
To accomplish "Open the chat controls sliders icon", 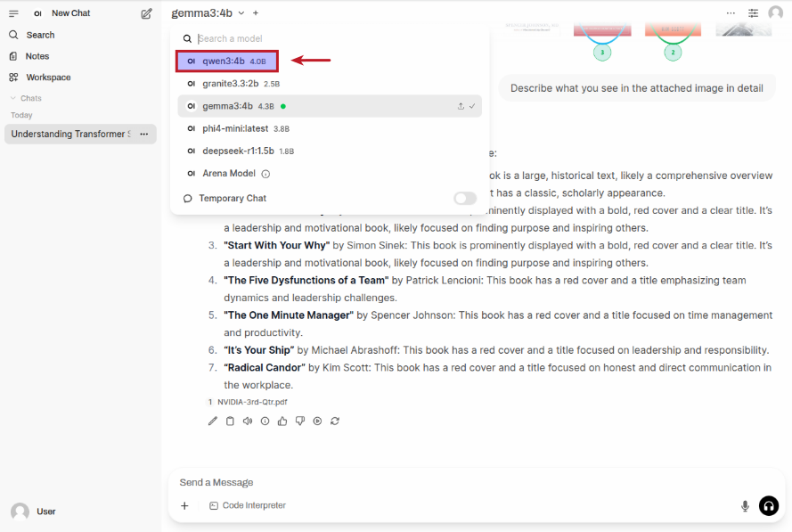I will point(753,13).
